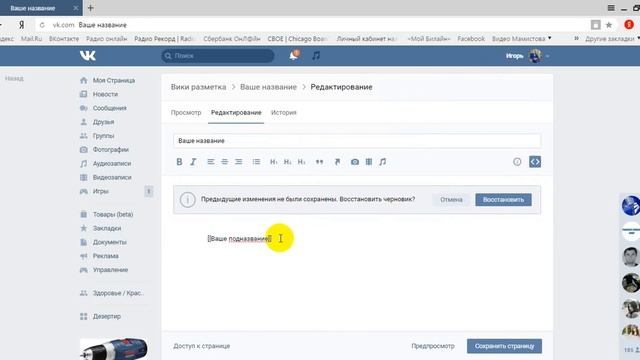Apply H1 heading style
This screenshot has height=360, width=640.
273,162
